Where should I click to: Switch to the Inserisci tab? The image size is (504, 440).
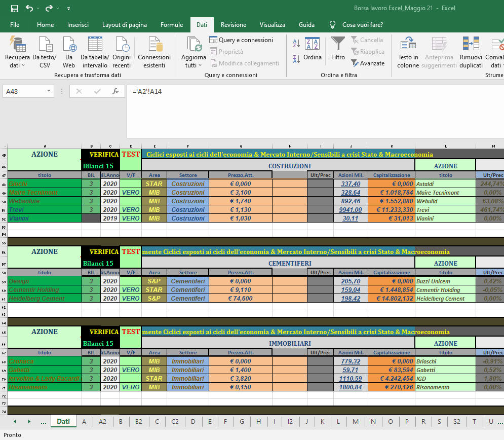coord(78,25)
